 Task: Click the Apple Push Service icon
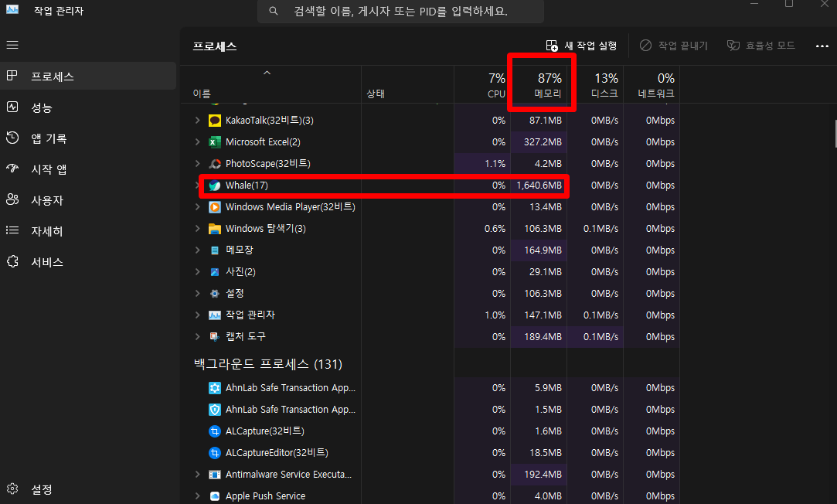pos(215,496)
